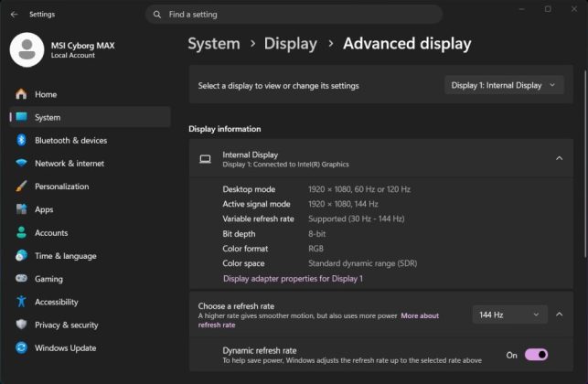The image size is (588, 384).
Task: Open Gaming settings category
Action: [90, 278]
